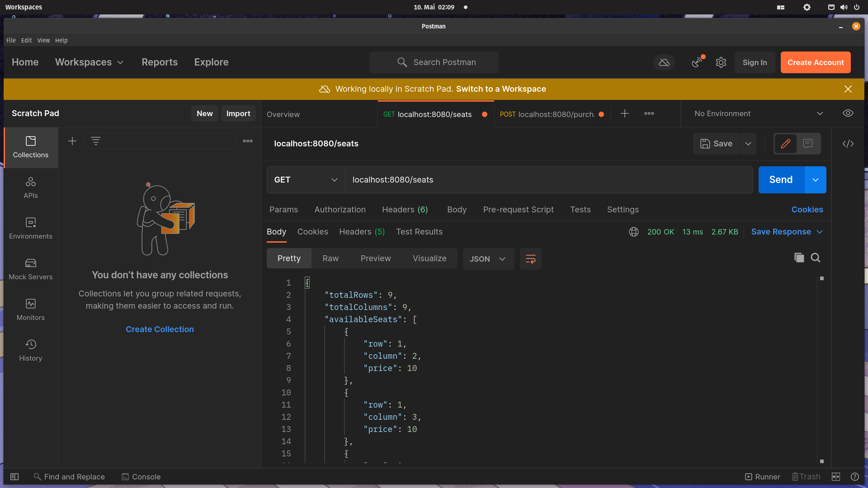Open the Mock Servers sidebar panel
868x488 pixels.
[30, 269]
